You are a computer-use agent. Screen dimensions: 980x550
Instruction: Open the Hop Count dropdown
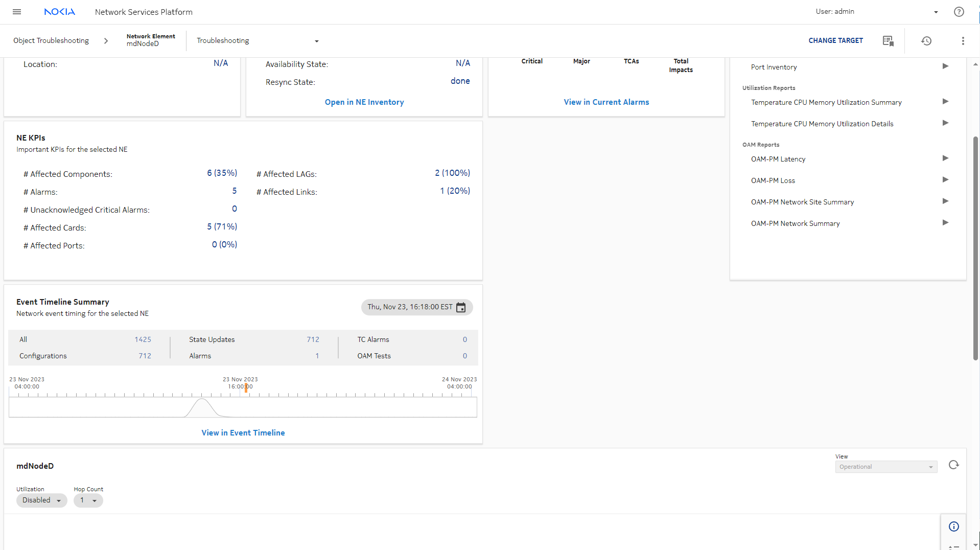click(88, 500)
